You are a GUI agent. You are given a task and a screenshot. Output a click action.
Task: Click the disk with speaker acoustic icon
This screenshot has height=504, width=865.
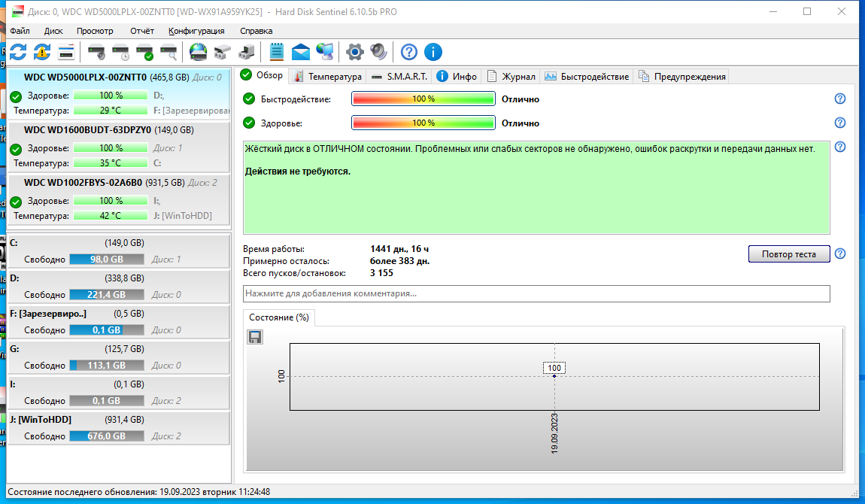[96, 53]
